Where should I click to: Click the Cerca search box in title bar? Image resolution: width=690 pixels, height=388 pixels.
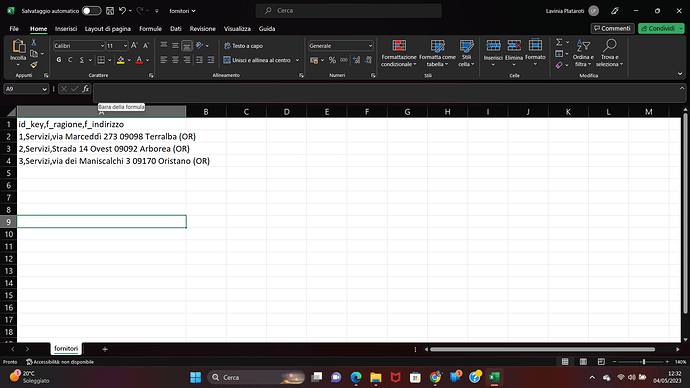[349, 11]
